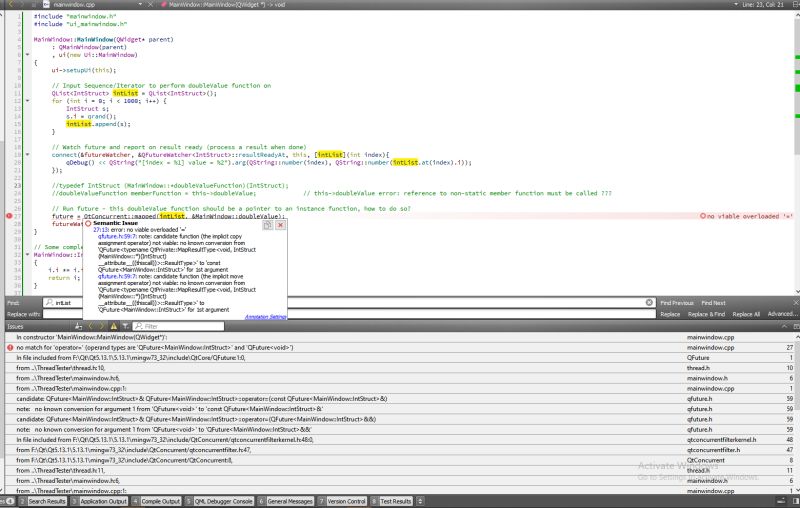
Task: Go to the previous issue arrow
Action: tap(91, 326)
